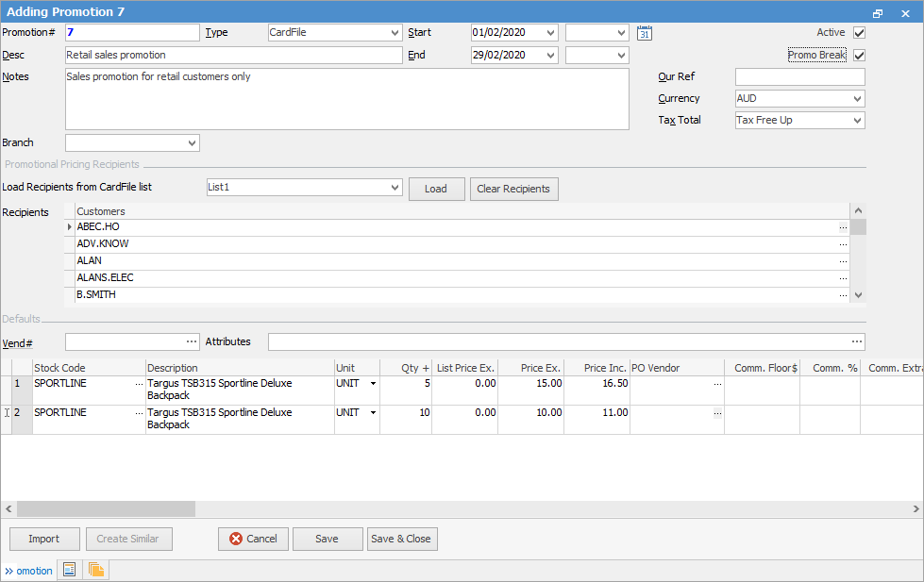Open the calendar picker beside Start date
Image resolution: width=924 pixels, height=582 pixels.
(x=644, y=32)
